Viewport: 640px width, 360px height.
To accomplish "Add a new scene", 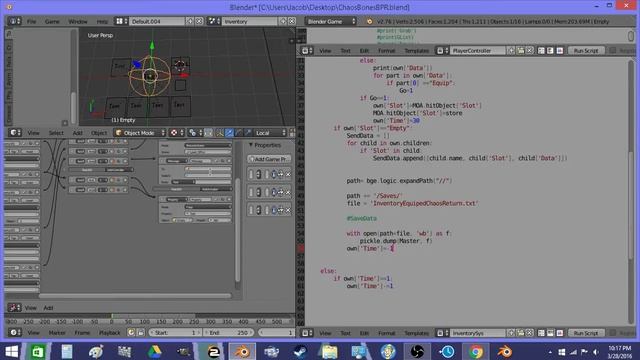I will pyautogui.click(x=282, y=21).
